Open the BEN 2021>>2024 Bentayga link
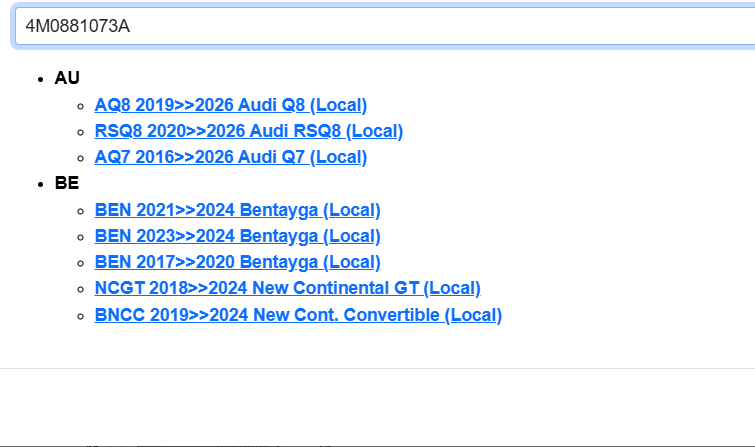755x447 pixels. pyautogui.click(x=237, y=210)
